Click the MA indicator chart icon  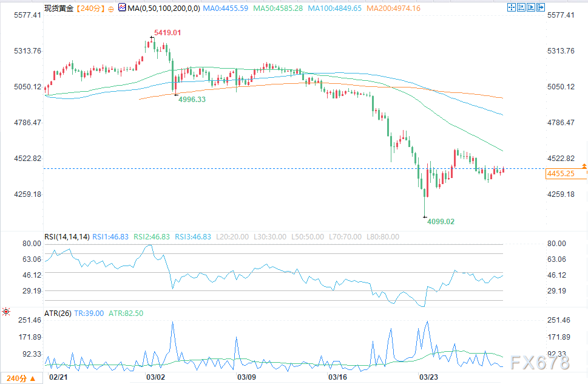click(x=122, y=9)
